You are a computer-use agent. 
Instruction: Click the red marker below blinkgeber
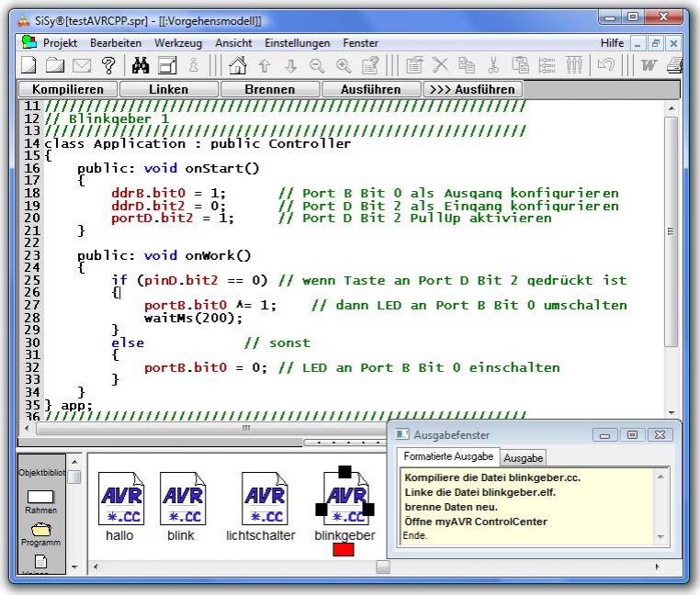click(344, 549)
